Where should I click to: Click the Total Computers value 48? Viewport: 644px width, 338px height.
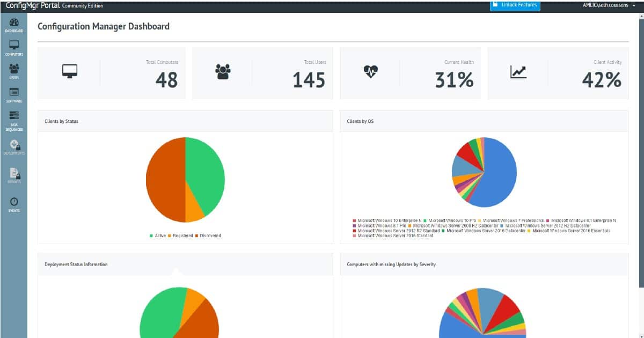[166, 80]
